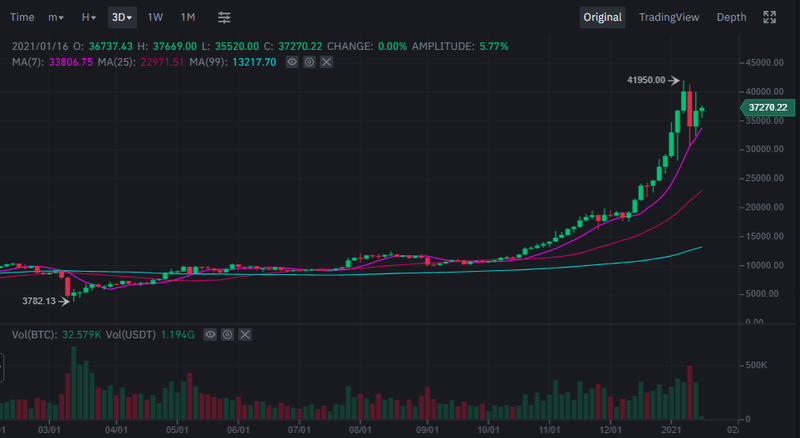Expand the minutes interval dropdown

click(x=56, y=17)
